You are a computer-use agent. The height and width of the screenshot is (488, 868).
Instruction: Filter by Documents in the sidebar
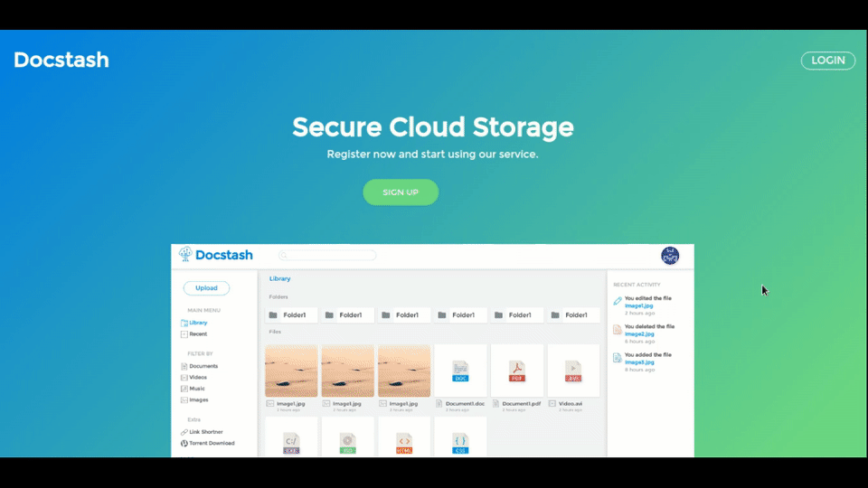pos(203,366)
